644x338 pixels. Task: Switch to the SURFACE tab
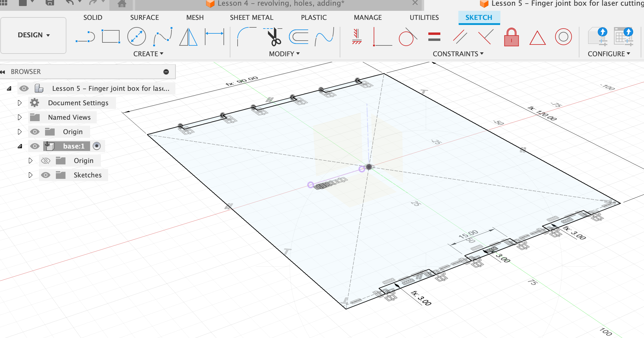(x=144, y=17)
